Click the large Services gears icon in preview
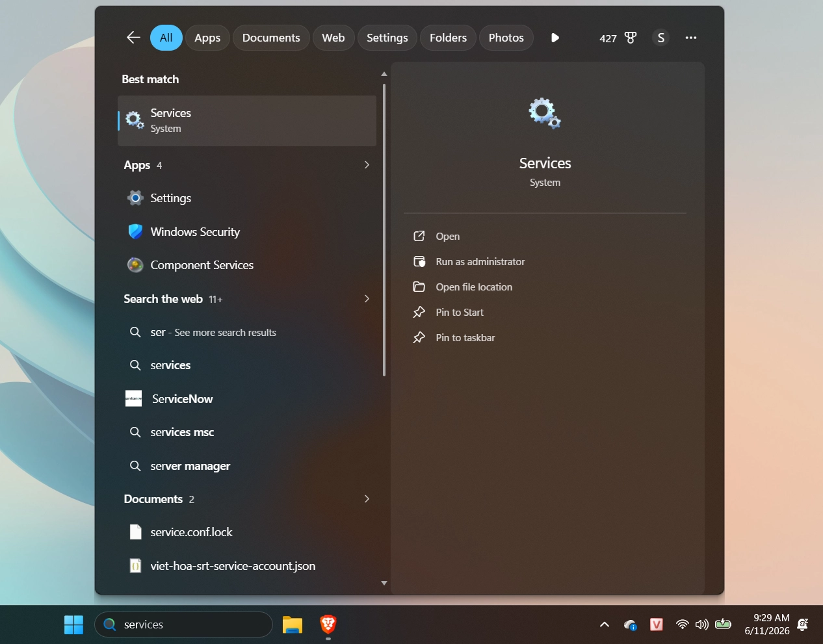The height and width of the screenshot is (644, 823). tap(545, 113)
